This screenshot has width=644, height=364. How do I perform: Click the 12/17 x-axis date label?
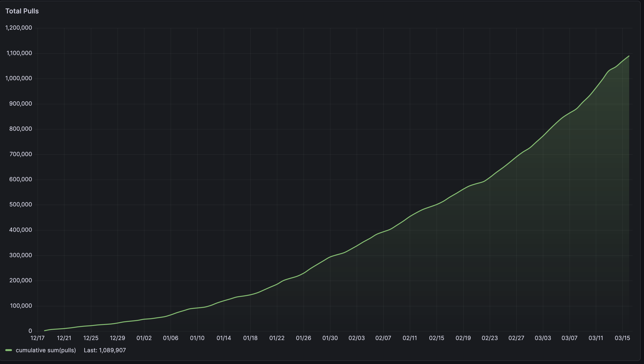point(38,338)
